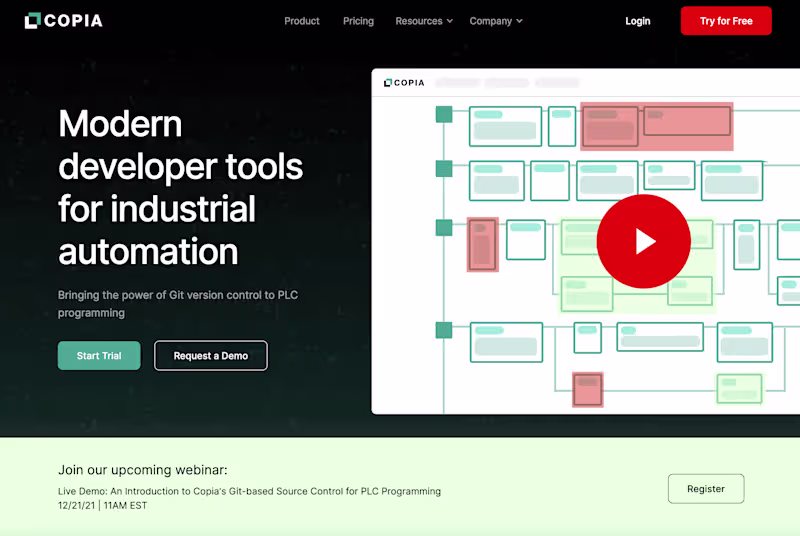Register for the upcoming webinar

pos(706,489)
